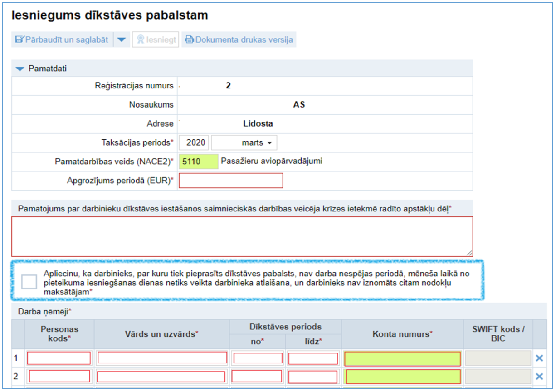
Task: Open the dropdown arrow next to Pārbaudīt un saglabāt
Action: (121, 39)
